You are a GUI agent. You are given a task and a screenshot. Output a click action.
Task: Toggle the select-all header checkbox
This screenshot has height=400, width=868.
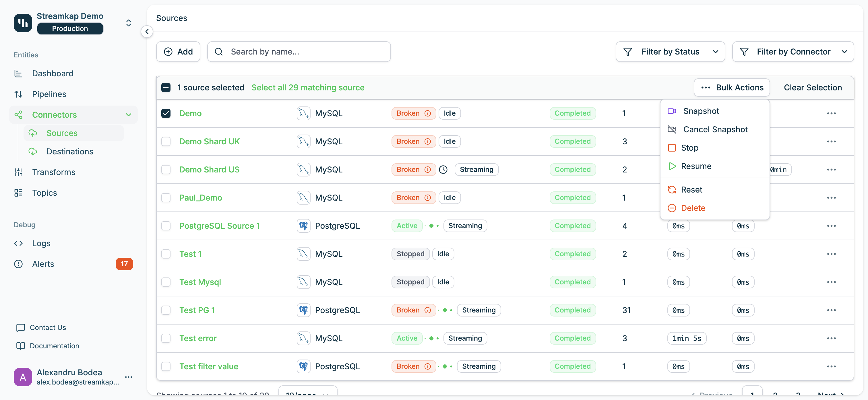[x=166, y=88]
